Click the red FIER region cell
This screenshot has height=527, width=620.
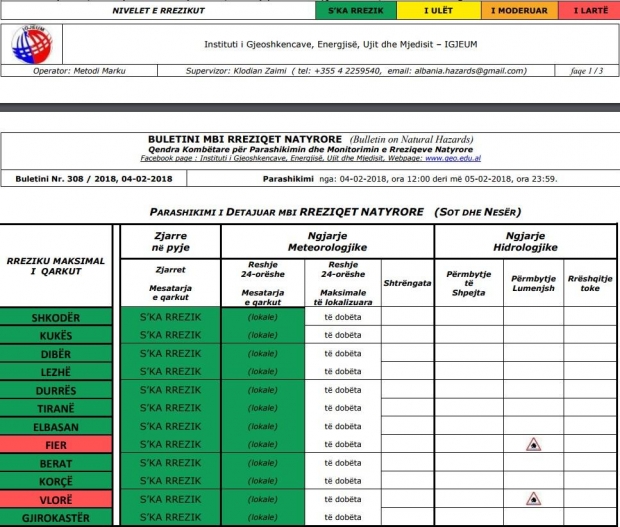(x=56, y=444)
